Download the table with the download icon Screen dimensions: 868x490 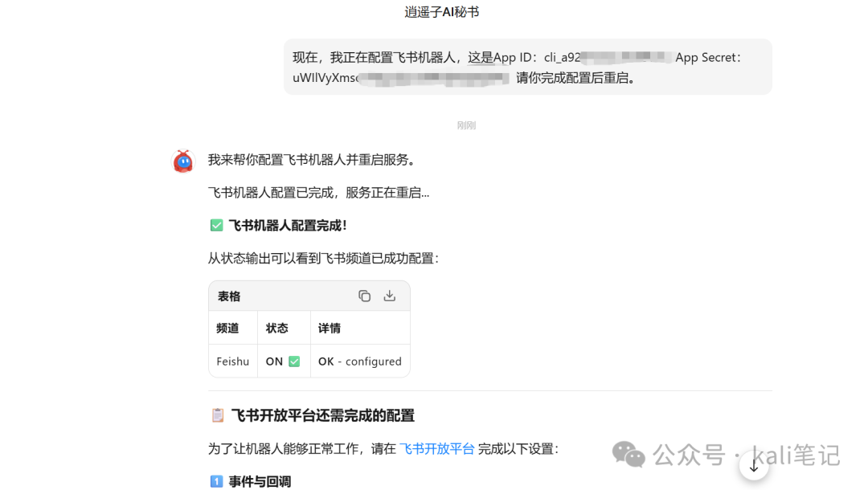pos(390,296)
